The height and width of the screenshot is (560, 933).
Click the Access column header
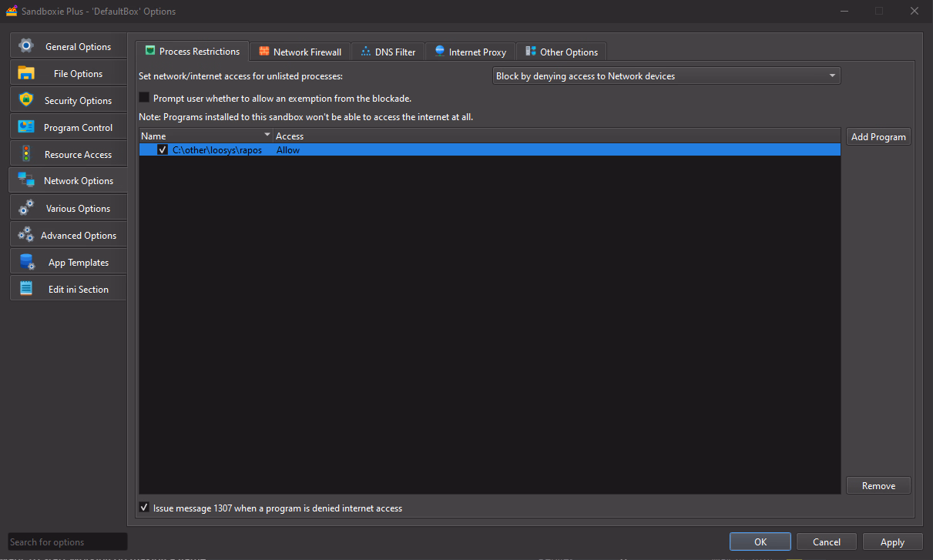click(290, 136)
